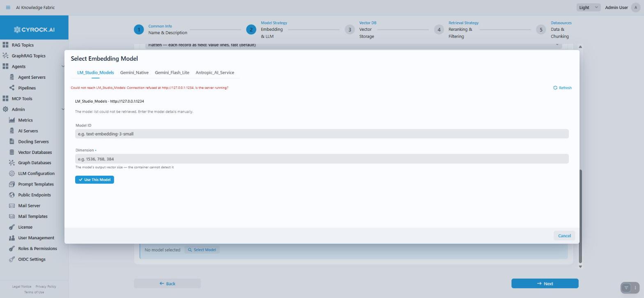The image size is (644, 298).
Task: Click the GraphRAG Topics icon
Action: click(x=5, y=56)
